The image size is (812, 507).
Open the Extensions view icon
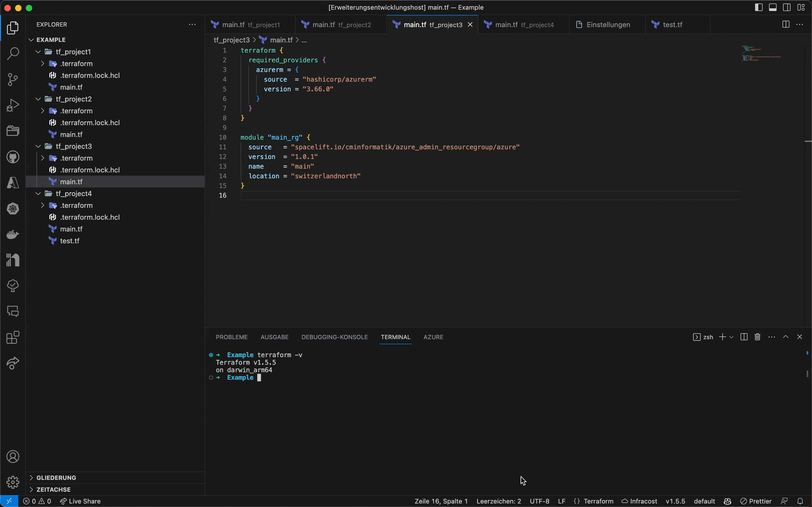point(13,338)
